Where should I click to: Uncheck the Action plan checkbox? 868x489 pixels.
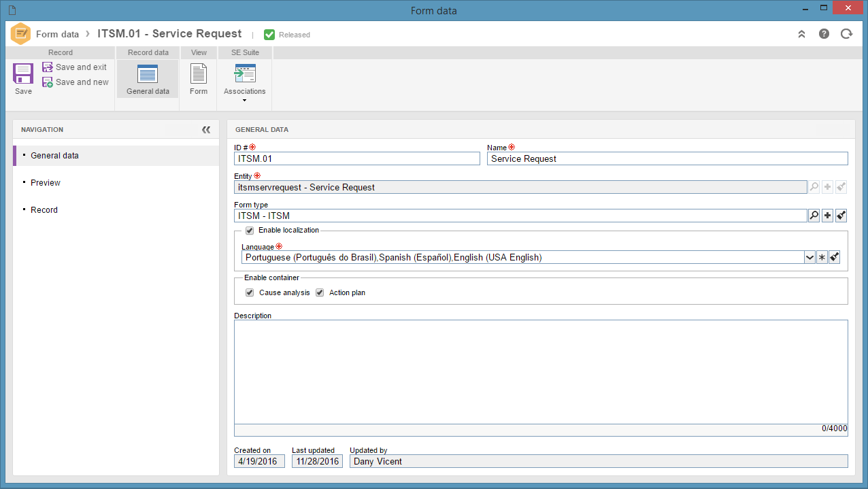pos(320,292)
